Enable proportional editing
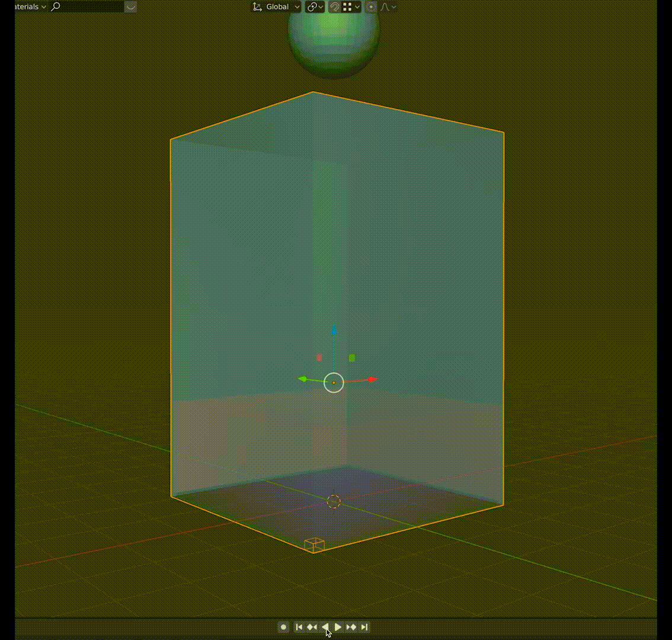This screenshot has height=640, width=672. [371, 7]
